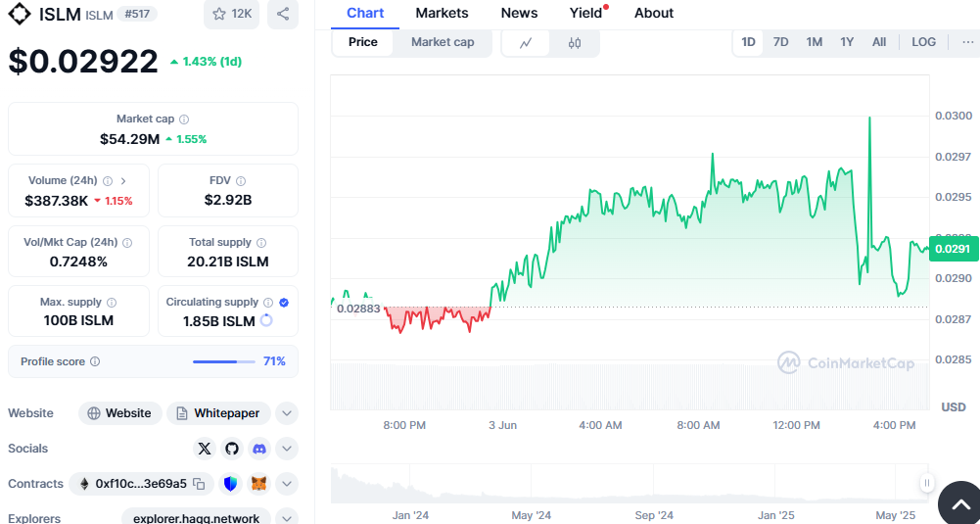This screenshot has height=524, width=980.
Task: Click the 71% profile score value
Action: pyautogui.click(x=274, y=361)
